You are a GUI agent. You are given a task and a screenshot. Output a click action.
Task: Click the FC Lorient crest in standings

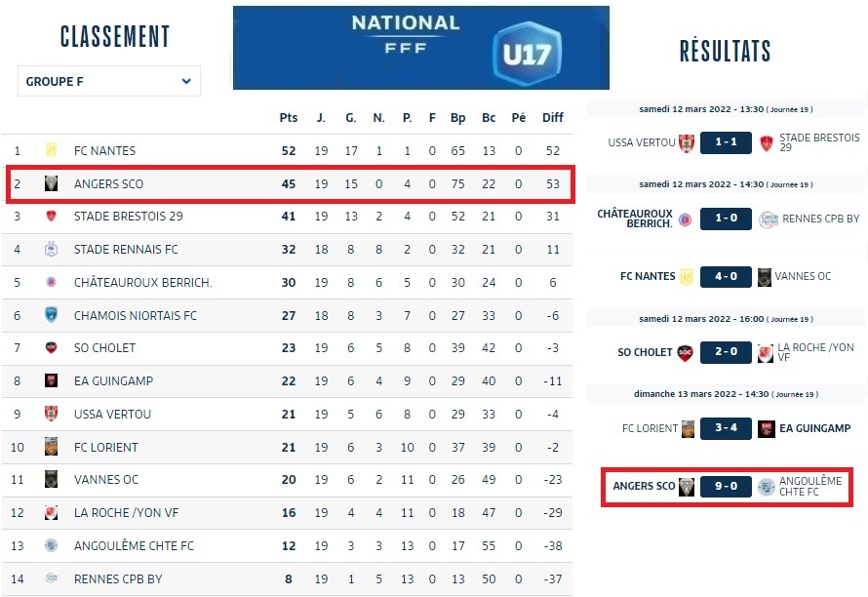52,447
